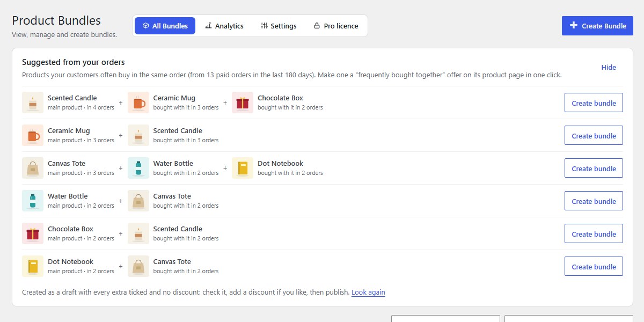The image size is (644, 322).
Task: Click Water Bottle thumbnail where it is main product
Action: 33,201
